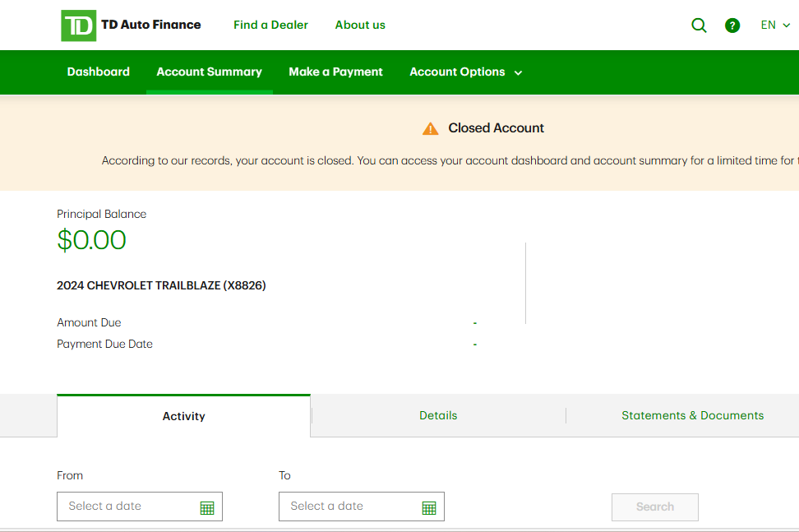
Task: Click the Closed Account heading
Action: tap(496, 128)
